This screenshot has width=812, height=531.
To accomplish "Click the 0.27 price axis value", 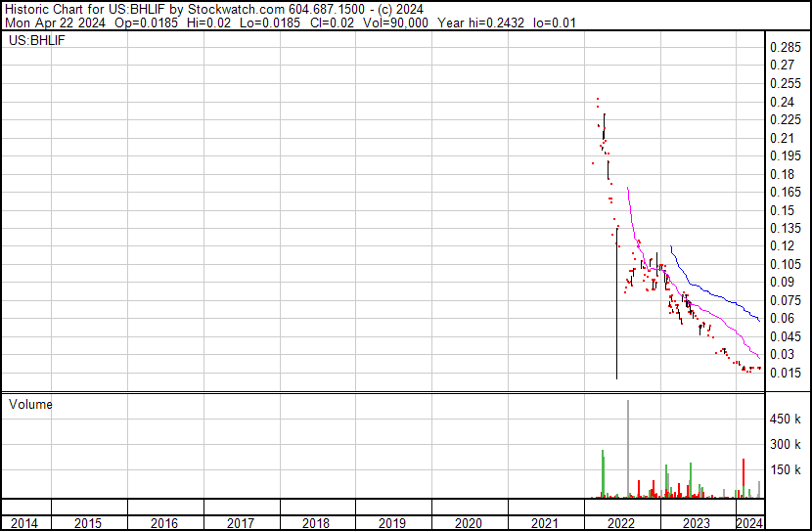I will (782, 66).
